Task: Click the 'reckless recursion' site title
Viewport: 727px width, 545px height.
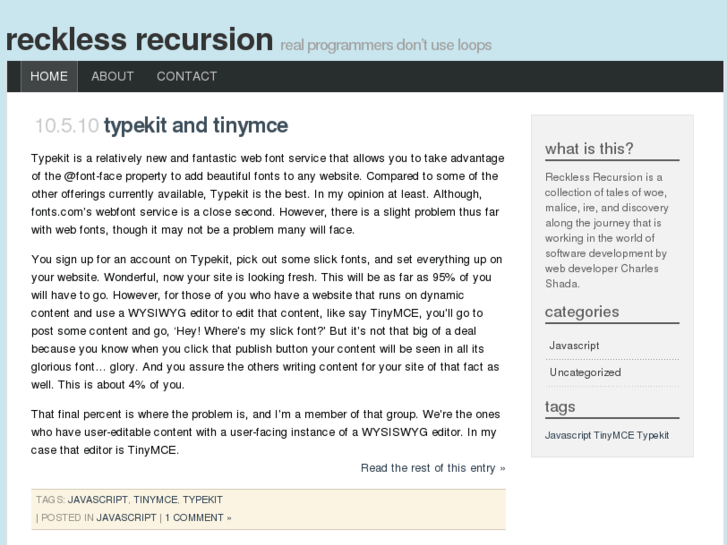Action: coord(139,39)
